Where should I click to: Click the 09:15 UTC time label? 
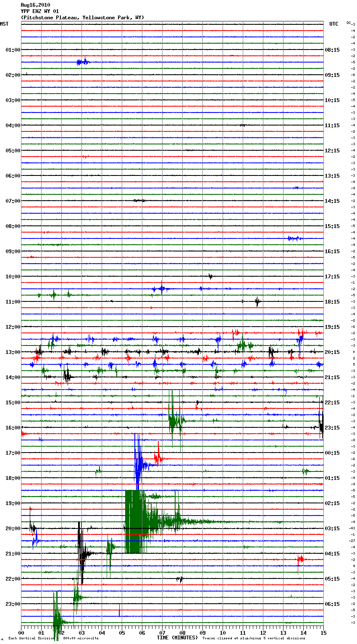[x=332, y=75]
